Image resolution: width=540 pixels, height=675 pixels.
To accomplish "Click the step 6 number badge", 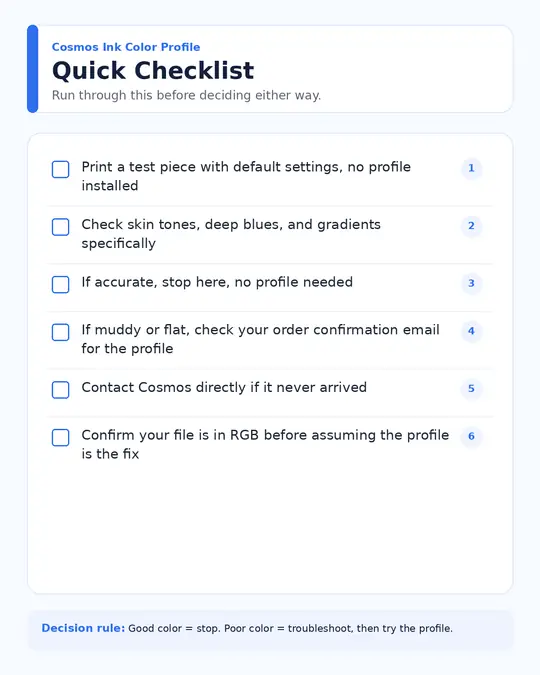I will click(x=471, y=436).
